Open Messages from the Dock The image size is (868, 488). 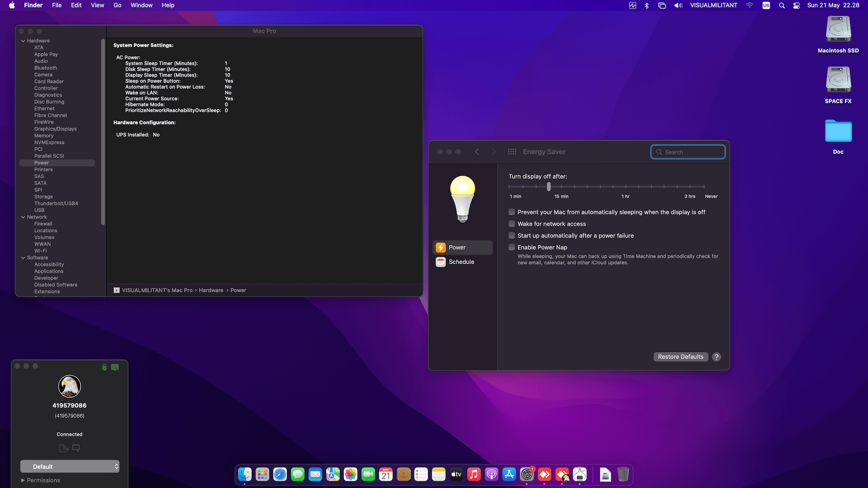coord(297,474)
